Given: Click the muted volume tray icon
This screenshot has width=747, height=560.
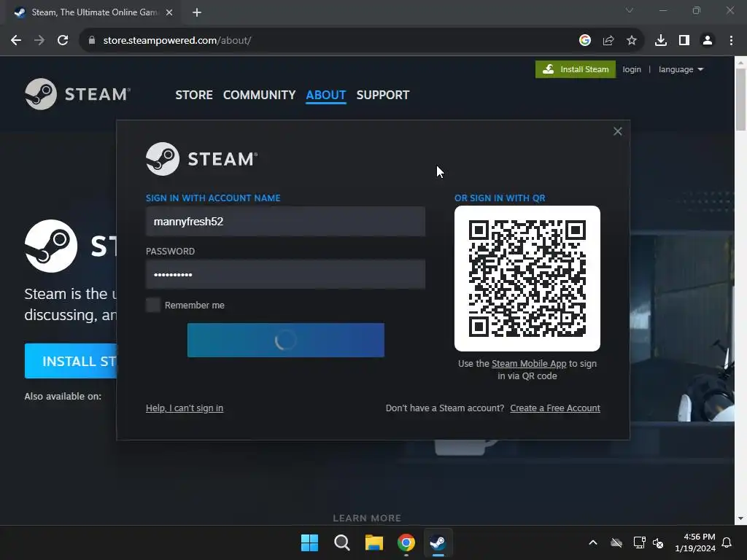Looking at the screenshot, I should [658, 542].
